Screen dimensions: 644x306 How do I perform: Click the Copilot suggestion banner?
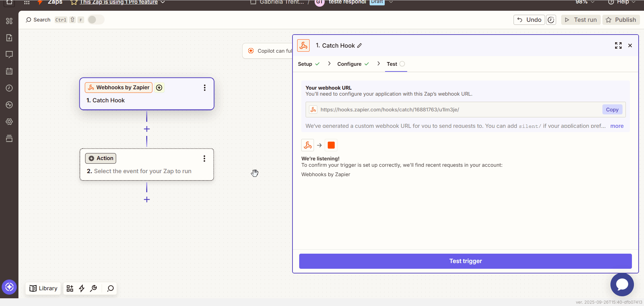click(268, 51)
